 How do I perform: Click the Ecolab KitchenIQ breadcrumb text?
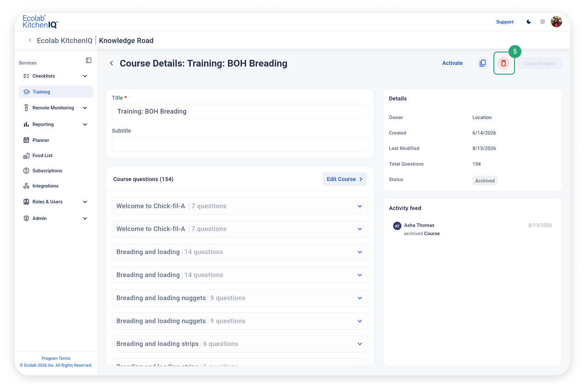tap(64, 41)
